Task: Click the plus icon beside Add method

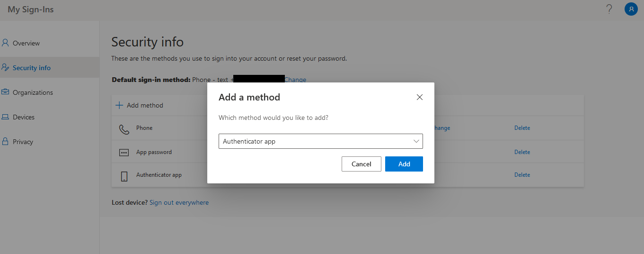Action: point(119,105)
